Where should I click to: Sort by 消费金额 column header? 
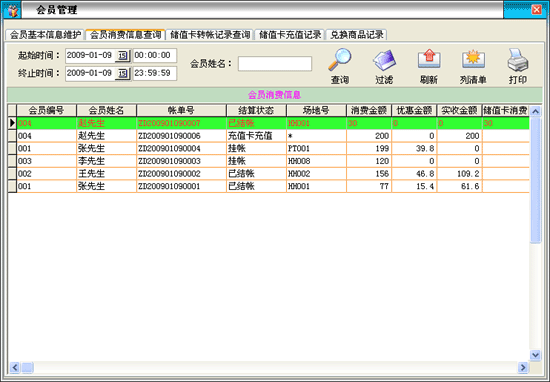pyautogui.click(x=369, y=110)
